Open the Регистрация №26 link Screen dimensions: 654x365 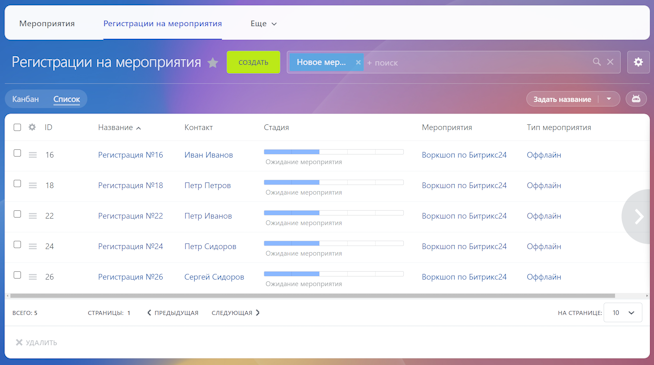[131, 277]
